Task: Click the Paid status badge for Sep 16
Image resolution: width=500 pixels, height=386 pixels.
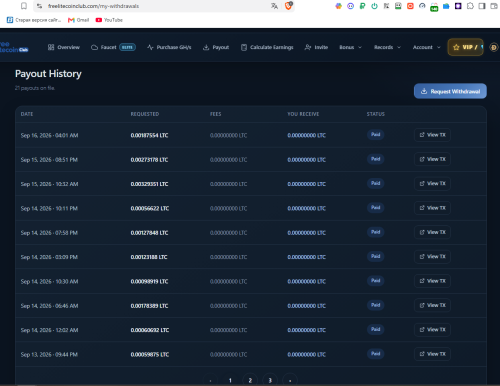Action: coord(376,135)
